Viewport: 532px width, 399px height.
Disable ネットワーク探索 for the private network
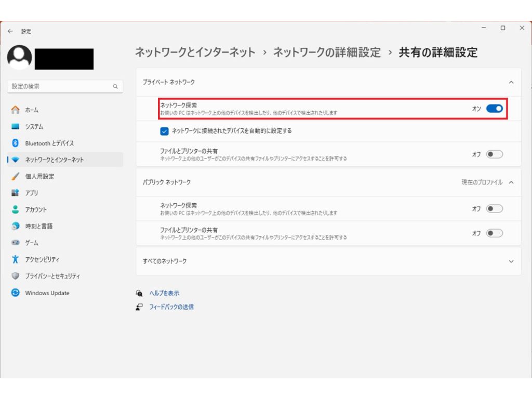click(494, 109)
